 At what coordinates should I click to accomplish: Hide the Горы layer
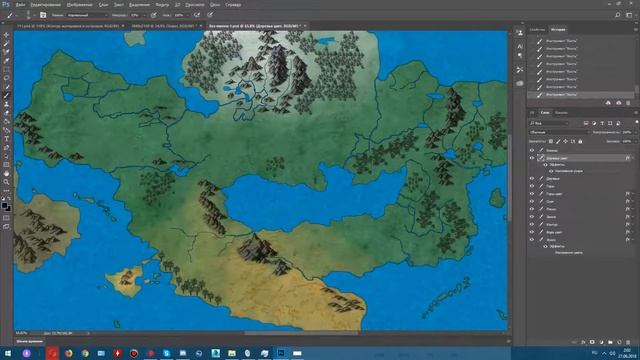tap(532, 186)
